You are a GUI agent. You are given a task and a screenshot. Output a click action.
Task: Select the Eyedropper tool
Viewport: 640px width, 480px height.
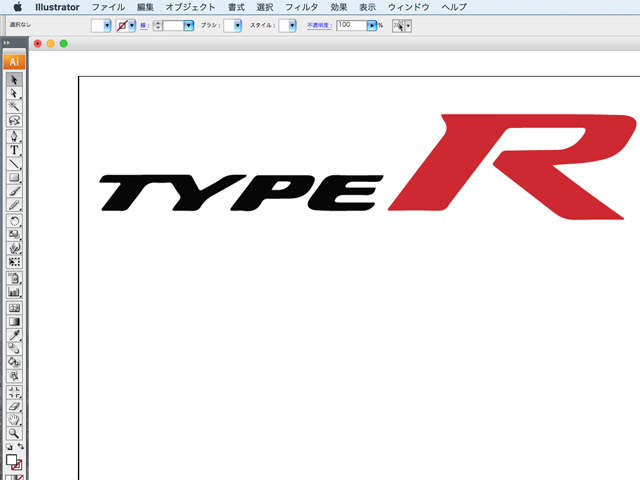coord(14,335)
